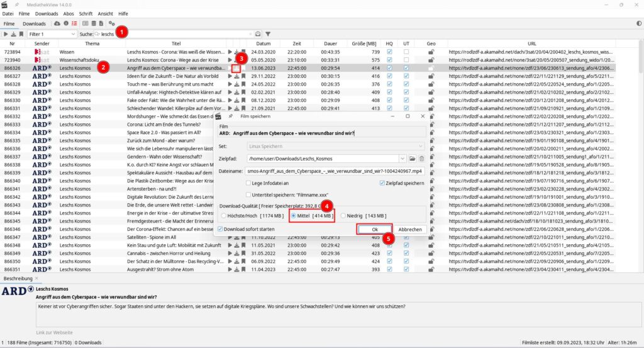Click 'Link zur Webseite' link
Screen dimensions: 644x348
tap(54, 332)
